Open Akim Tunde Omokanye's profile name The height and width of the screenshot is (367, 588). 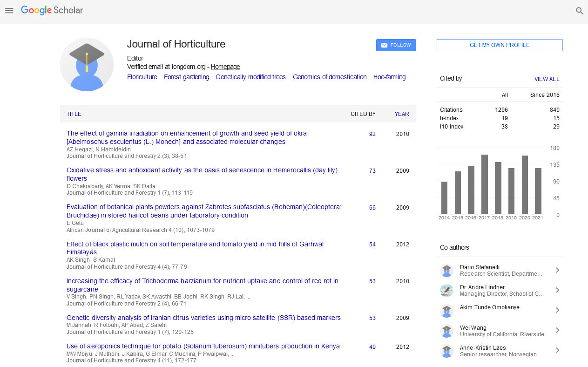490,307
